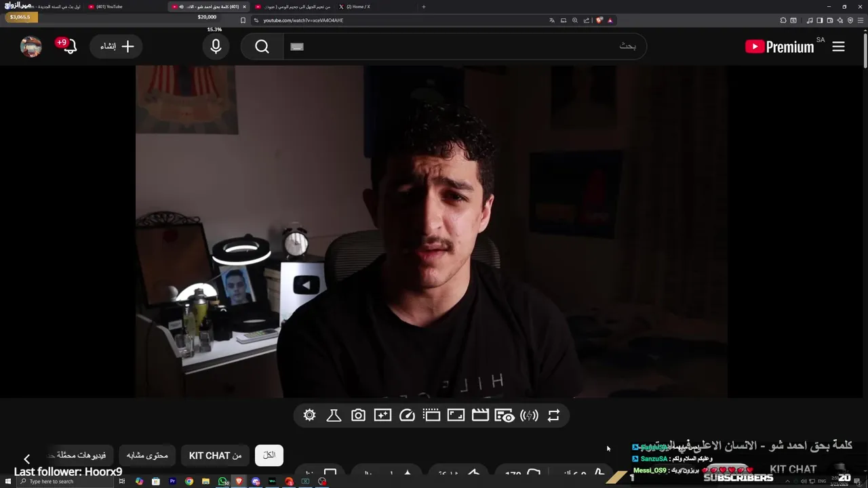The width and height of the screenshot is (868, 488).
Task: Click the zoom magnifier icon in address bar
Action: tap(575, 20)
